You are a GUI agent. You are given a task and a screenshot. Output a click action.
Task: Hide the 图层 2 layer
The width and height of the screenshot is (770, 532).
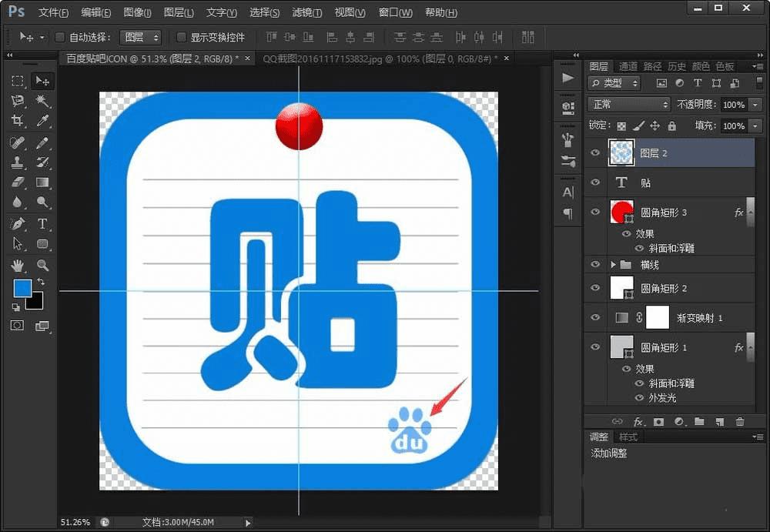tap(594, 153)
